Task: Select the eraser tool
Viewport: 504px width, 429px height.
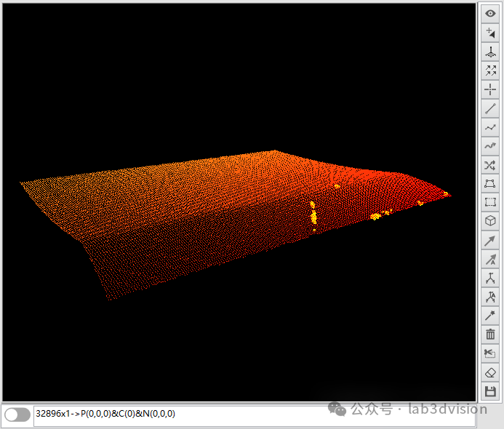Action: pos(490,373)
